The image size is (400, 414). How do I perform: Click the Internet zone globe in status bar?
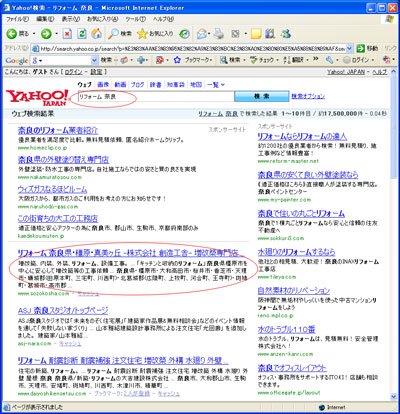tap(322, 407)
